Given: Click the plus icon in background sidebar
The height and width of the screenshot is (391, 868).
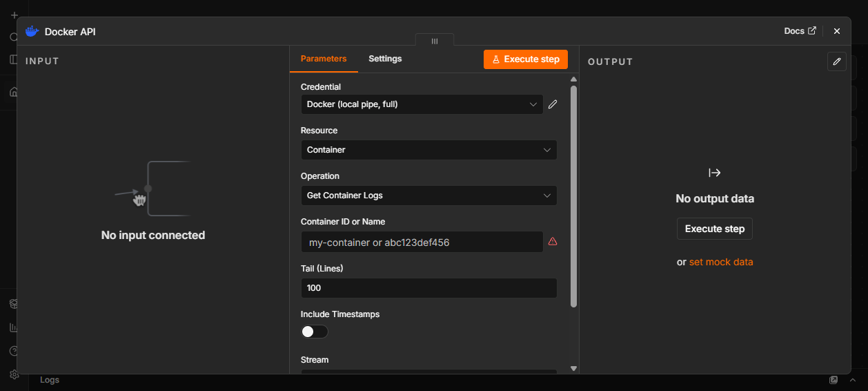Looking at the screenshot, I should tap(14, 15).
